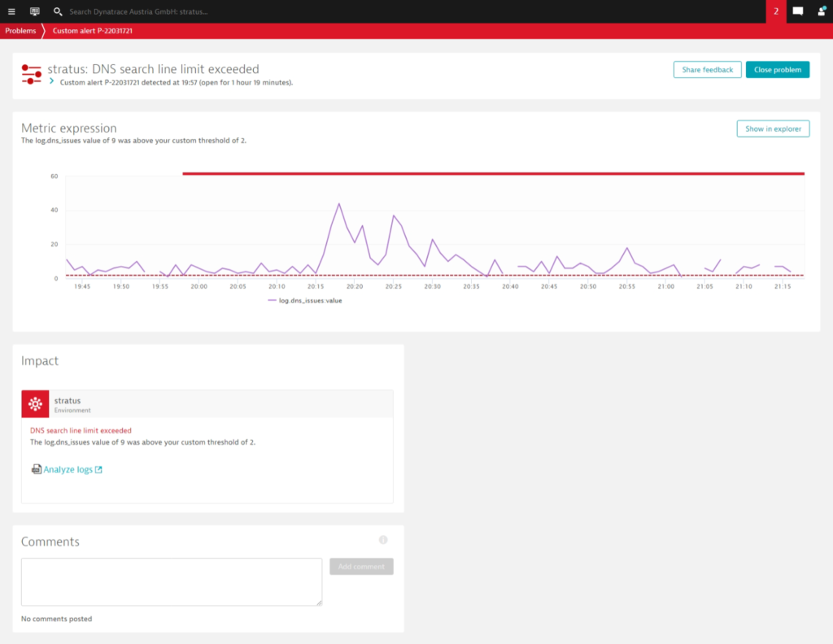Image resolution: width=833 pixels, height=644 pixels.
Task: Click the custom alert sliders icon
Action: (32, 74)
